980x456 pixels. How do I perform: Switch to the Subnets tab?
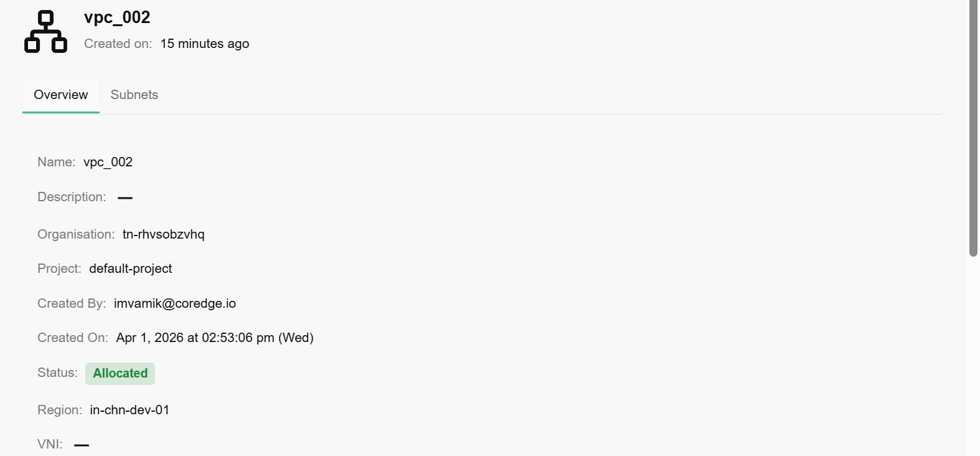(134, 95)
